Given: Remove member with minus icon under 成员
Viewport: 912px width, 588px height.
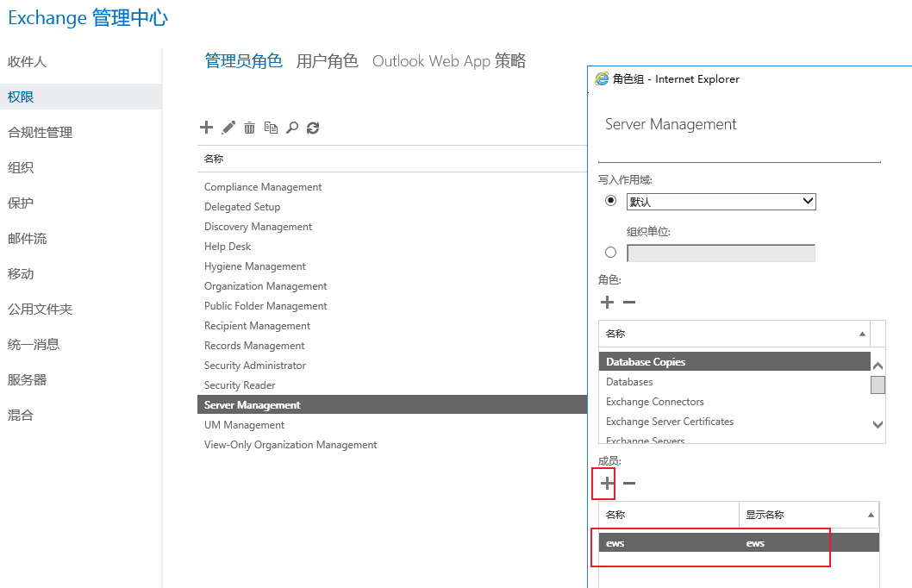Looking at the screenshot, I should pos(629,484).
